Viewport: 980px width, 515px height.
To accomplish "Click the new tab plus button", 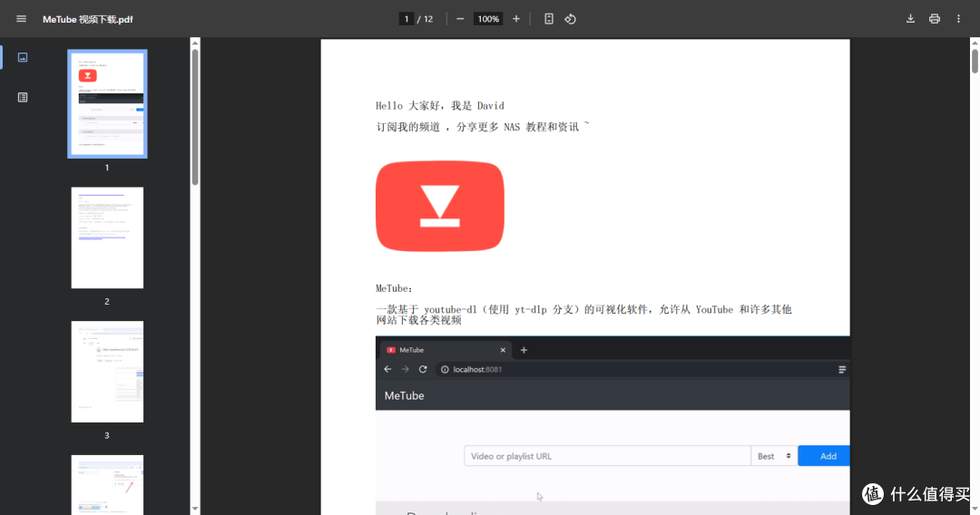I will 524,350.
